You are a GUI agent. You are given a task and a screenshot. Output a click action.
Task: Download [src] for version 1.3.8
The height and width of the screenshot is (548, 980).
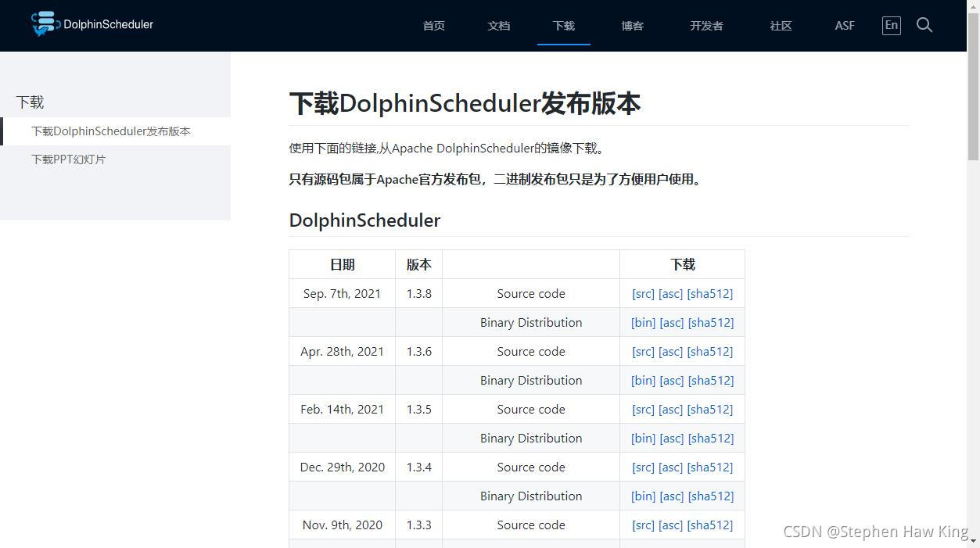pyautogui.click(x=644, y=294)
